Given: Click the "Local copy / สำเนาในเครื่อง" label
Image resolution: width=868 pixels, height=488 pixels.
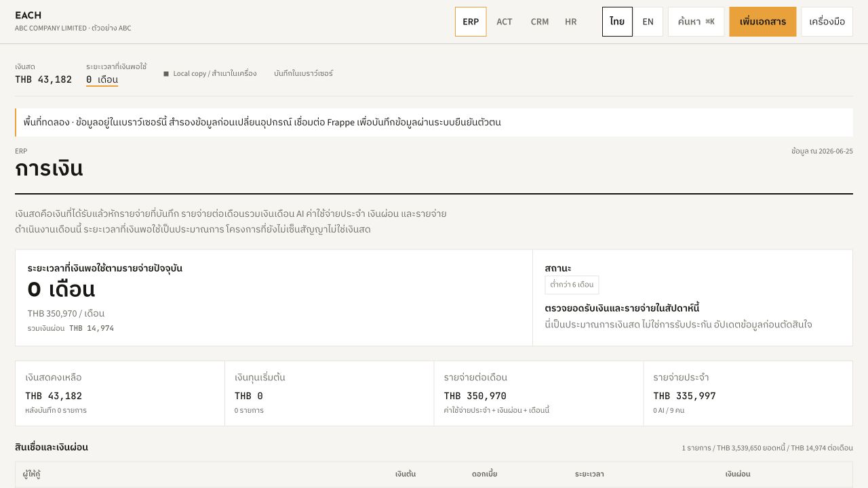Looking at the screenshot, I should [215, 73].
